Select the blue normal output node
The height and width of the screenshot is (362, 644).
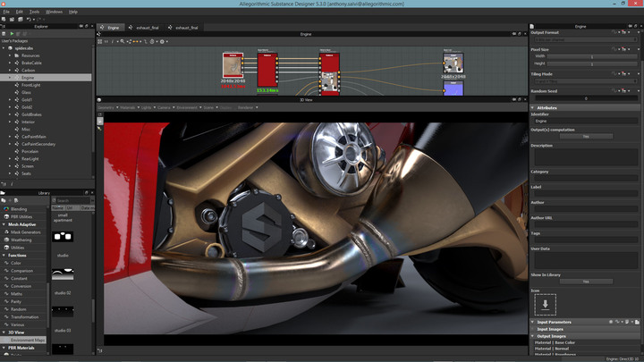(453, 88)
